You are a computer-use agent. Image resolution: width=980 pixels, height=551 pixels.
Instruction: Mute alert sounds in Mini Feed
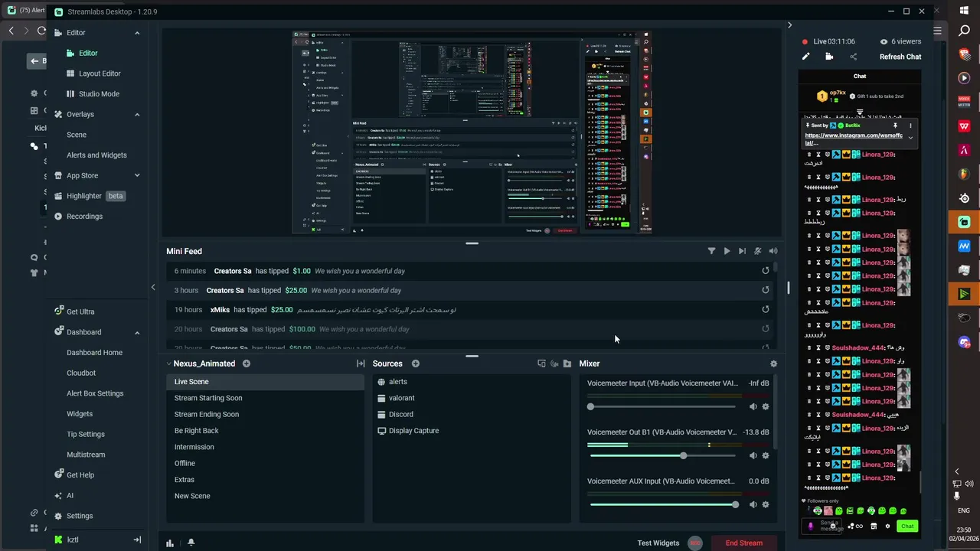(x=773, y=251)
